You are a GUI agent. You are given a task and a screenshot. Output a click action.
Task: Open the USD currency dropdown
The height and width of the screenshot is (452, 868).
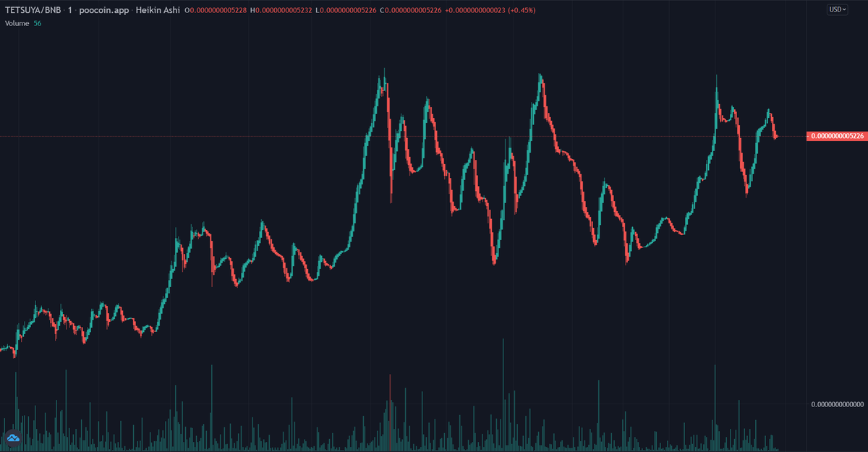[x=838, y=9]
